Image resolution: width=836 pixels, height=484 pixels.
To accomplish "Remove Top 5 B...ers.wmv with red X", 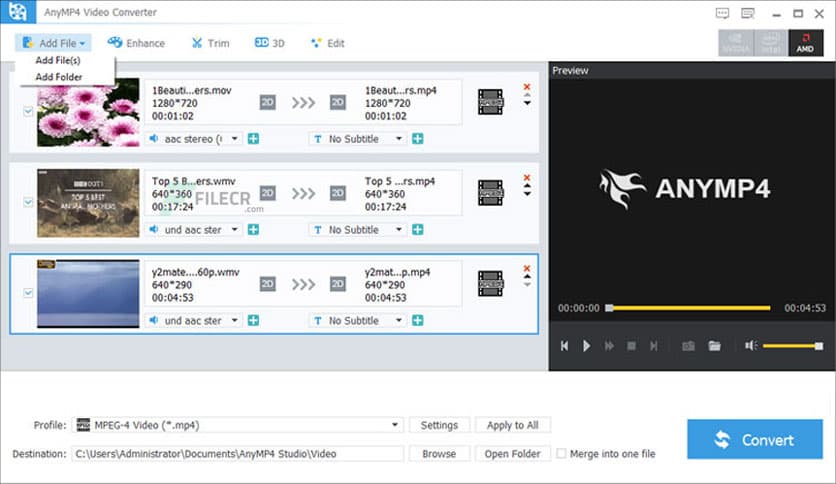I will point(527,178).
